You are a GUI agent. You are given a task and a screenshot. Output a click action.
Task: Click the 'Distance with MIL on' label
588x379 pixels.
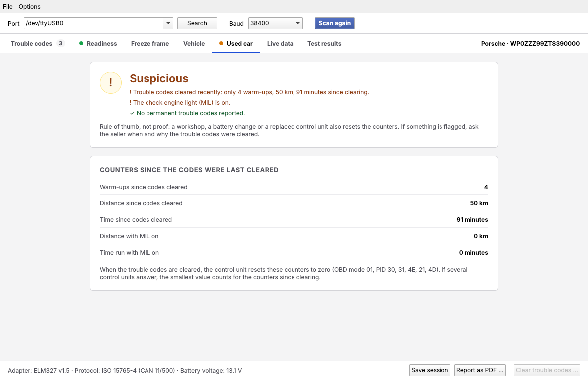pyautogui.click(x=129, y=236)
